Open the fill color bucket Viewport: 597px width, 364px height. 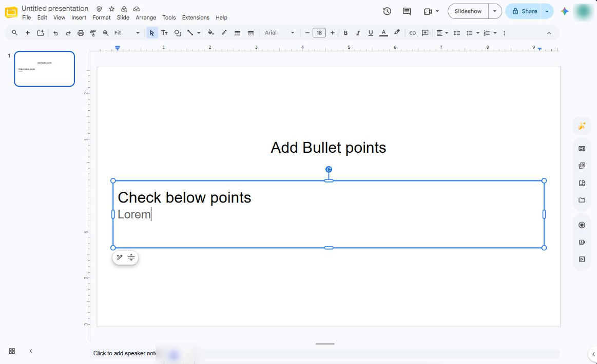point(211,33)
